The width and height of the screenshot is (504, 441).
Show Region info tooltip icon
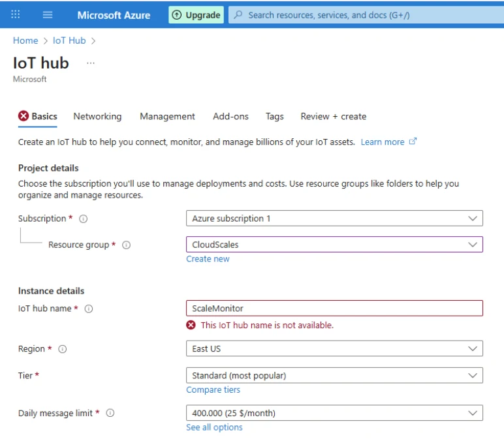(63, 349)
